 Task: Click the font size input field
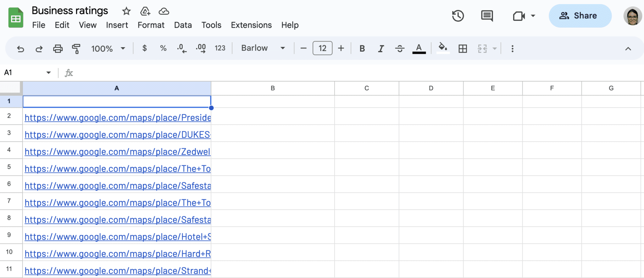[x=322, y=48]
